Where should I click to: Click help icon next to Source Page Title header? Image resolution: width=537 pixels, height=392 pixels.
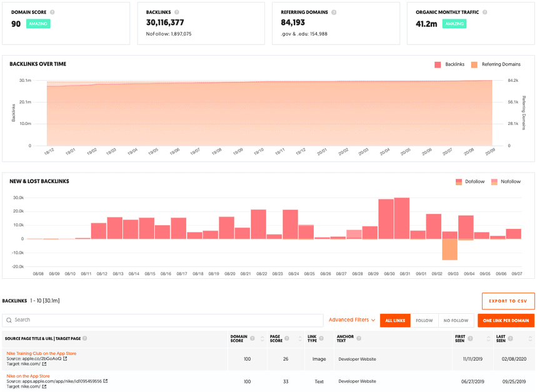85,338
